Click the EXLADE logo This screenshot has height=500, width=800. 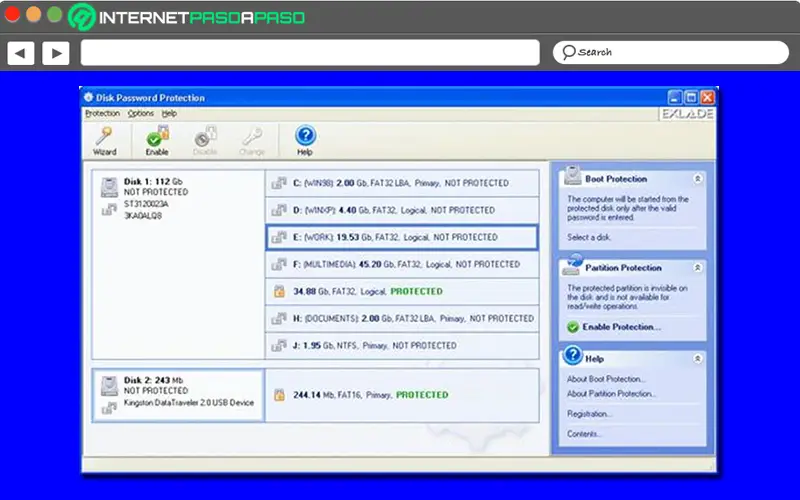click(687, 114)
